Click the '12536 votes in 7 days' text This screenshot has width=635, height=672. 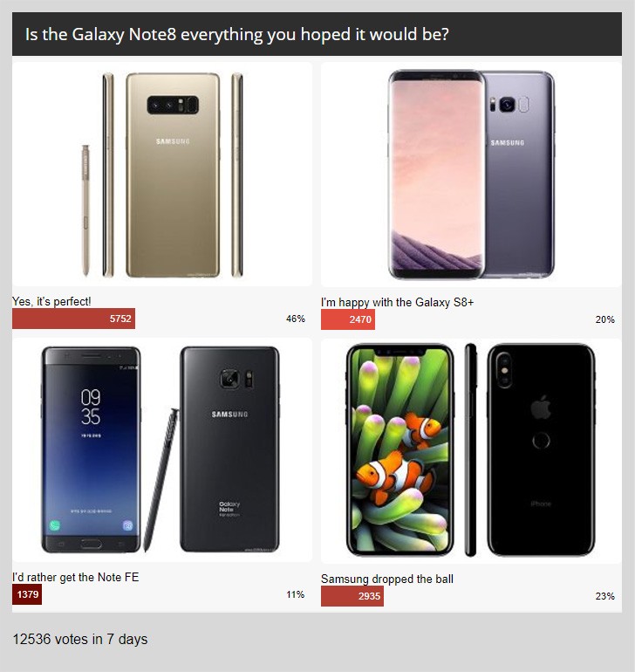point(80,639)
